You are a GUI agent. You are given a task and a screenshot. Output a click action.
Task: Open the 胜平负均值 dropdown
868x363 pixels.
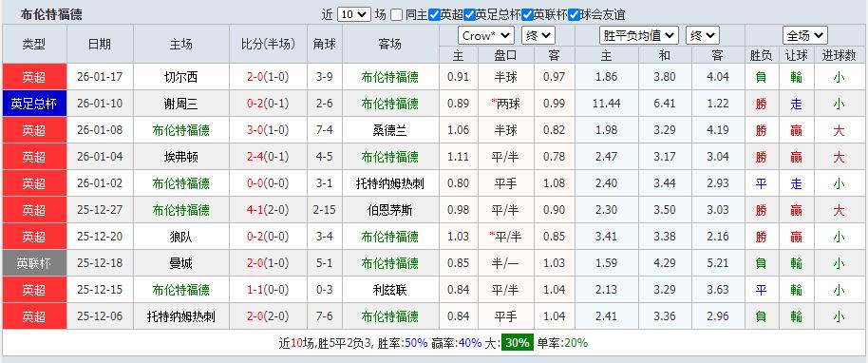[x=639, y=36]
